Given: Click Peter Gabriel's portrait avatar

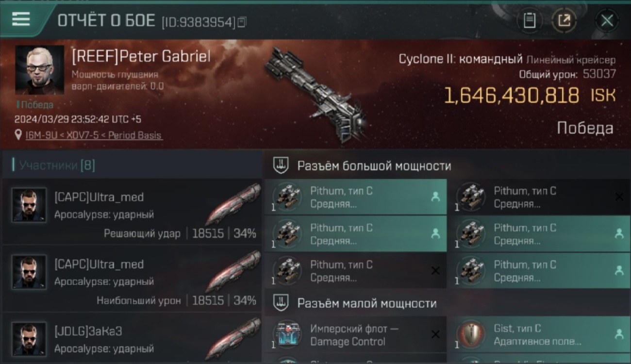Looking at the screenshot, I should tap(40, 70).
